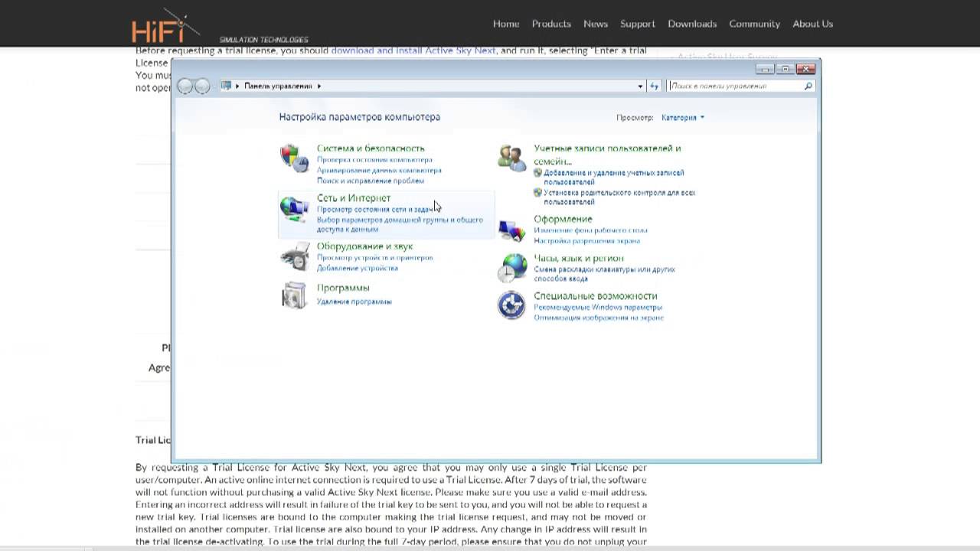Click Проверка состояния компьютера link
This screenshot has height=551, width=980.
(374, 160)
